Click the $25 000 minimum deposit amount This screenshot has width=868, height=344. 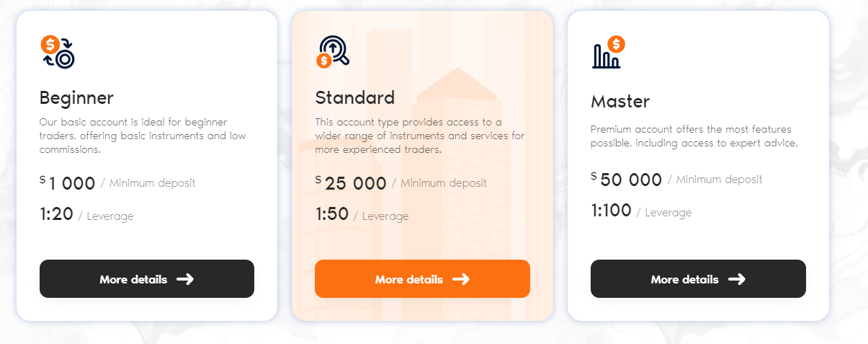point(351,183)
